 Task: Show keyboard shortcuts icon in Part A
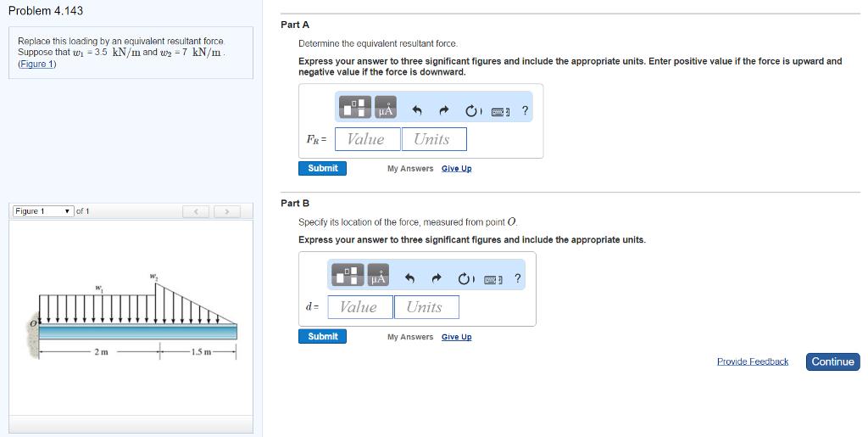point(500,111)
